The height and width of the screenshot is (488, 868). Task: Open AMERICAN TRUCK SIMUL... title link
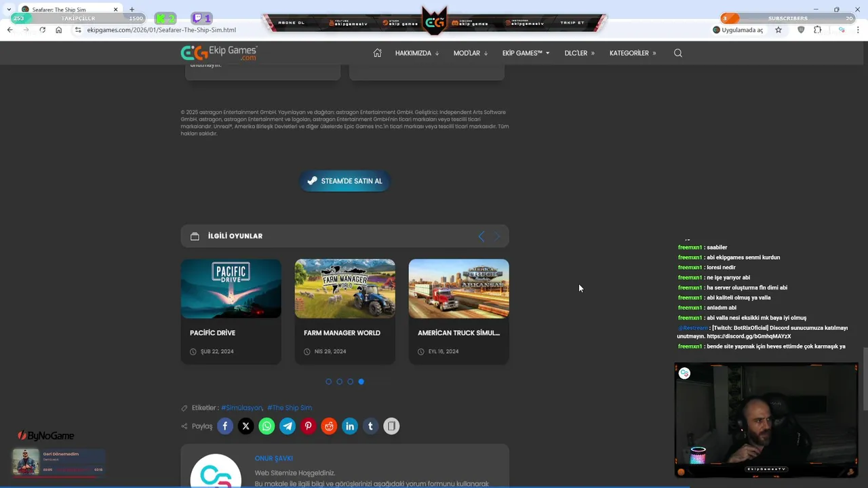coord(458,333)
